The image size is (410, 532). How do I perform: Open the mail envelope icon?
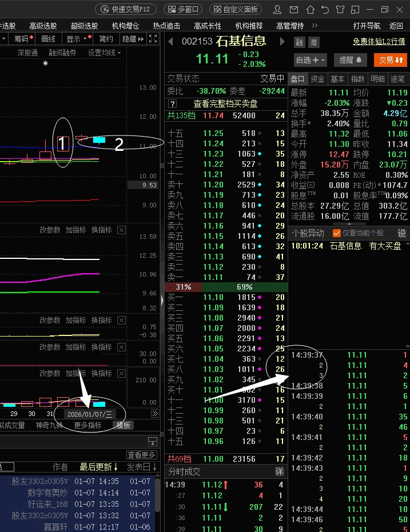pos(294,10)
